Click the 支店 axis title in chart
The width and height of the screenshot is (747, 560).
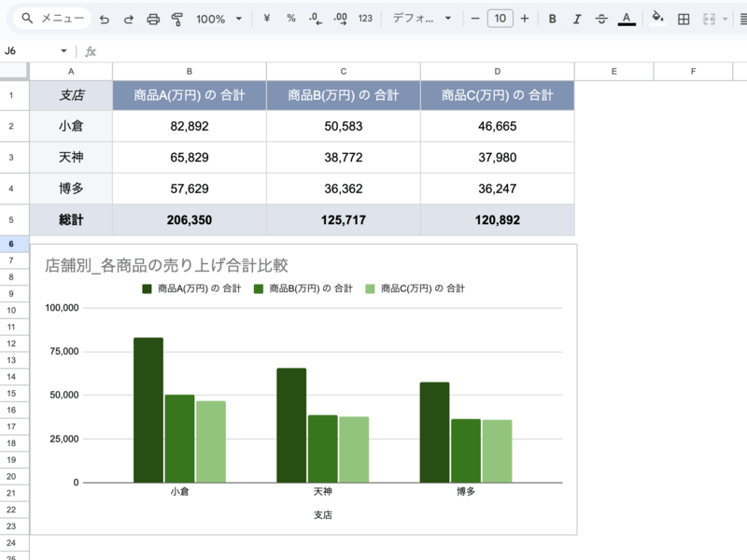click(322, 515)
